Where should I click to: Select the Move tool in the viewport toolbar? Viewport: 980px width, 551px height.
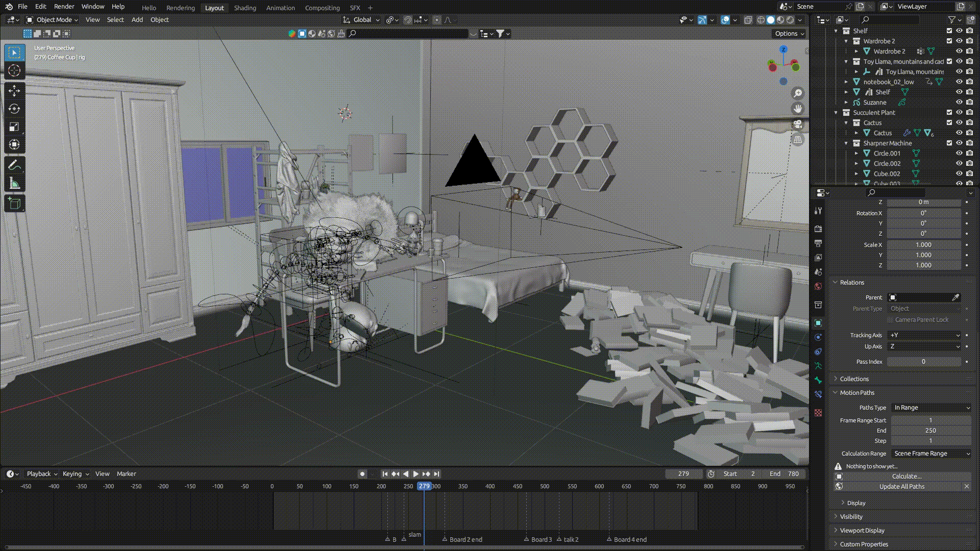pos(14,90)
